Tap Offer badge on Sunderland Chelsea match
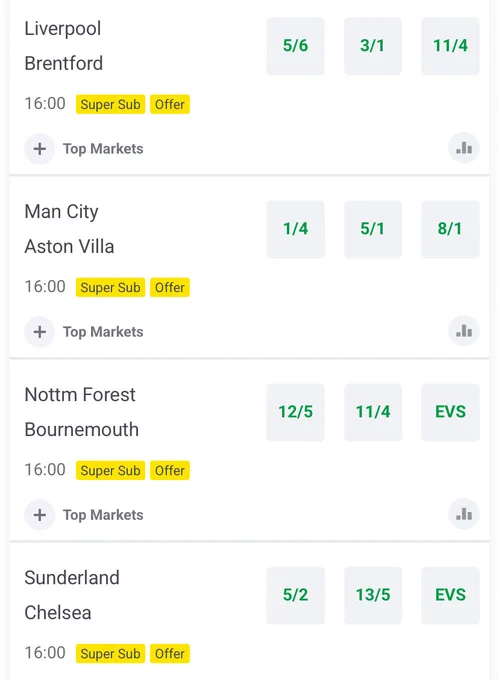This screenshot has width=499, height=680. 170,653
